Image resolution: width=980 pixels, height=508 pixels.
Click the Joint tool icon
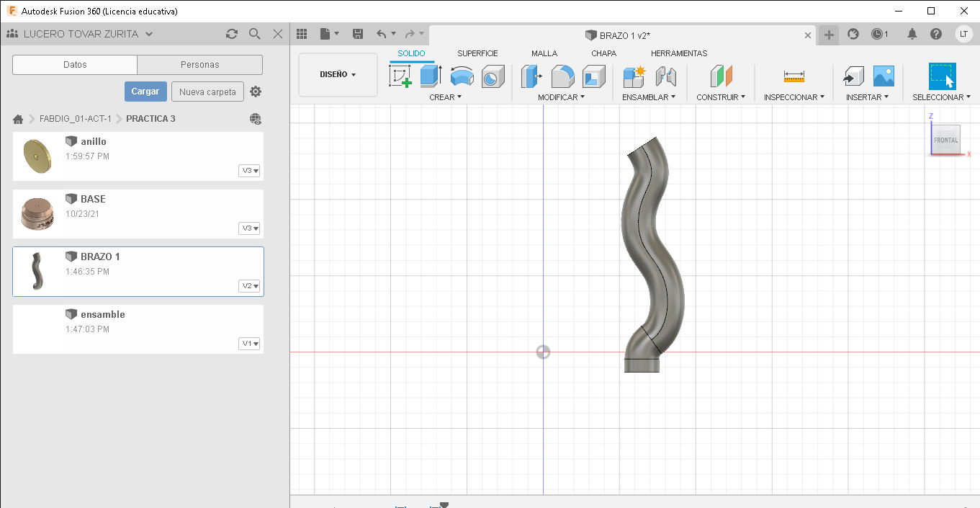point(666,76)
